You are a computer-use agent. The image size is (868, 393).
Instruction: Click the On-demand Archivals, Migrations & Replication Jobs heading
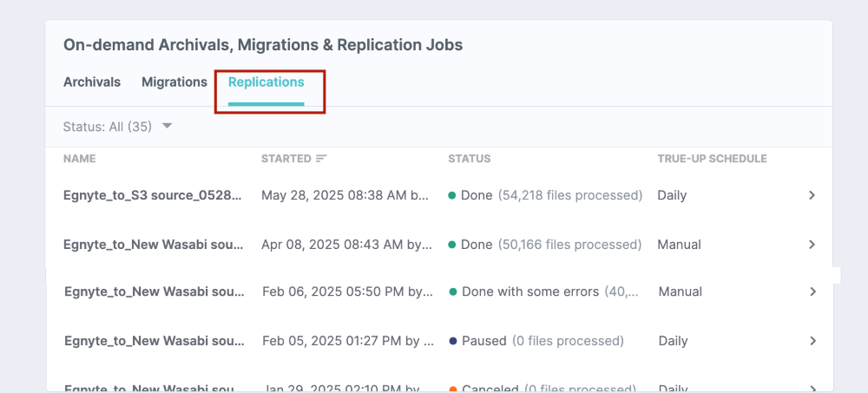point(263,45)
